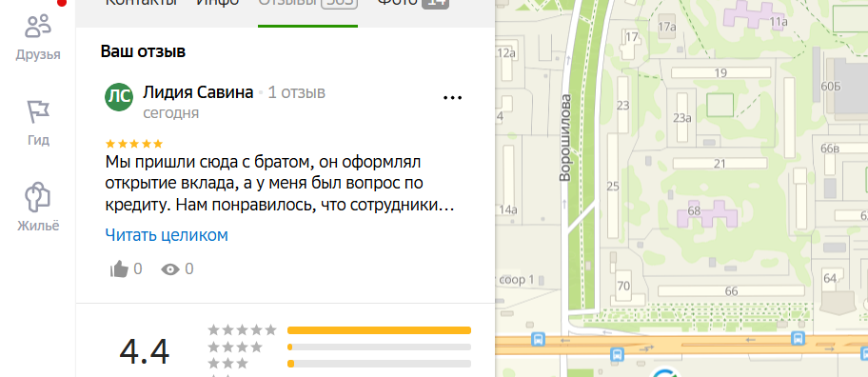Select building 23 on the map
This screenshot has height=377, width=868.
623,105
